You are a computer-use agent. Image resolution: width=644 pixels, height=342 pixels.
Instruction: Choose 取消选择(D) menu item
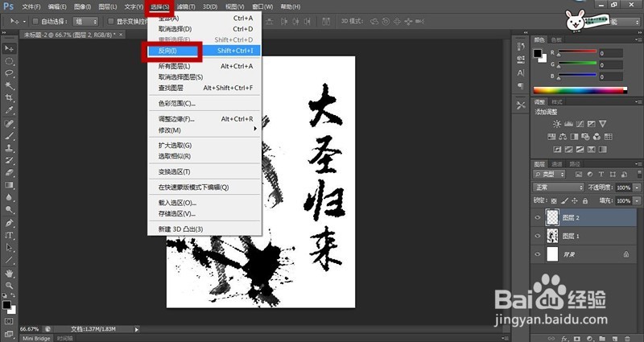204,29
